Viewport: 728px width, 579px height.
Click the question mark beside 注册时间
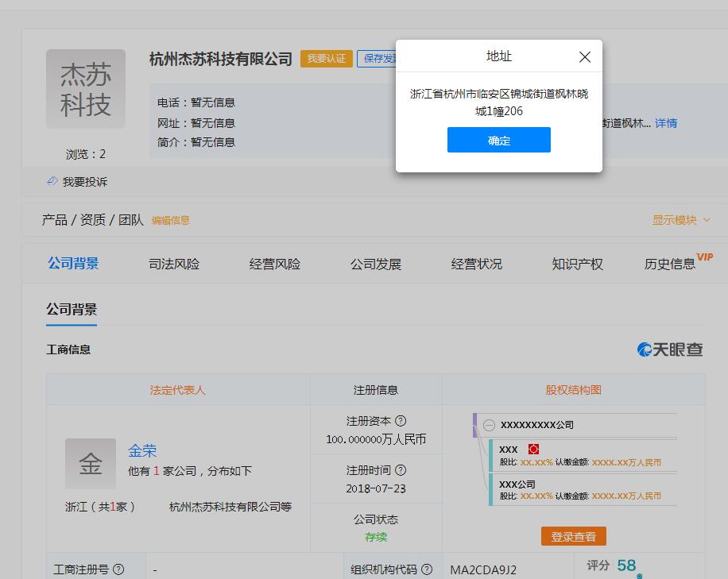399,472
